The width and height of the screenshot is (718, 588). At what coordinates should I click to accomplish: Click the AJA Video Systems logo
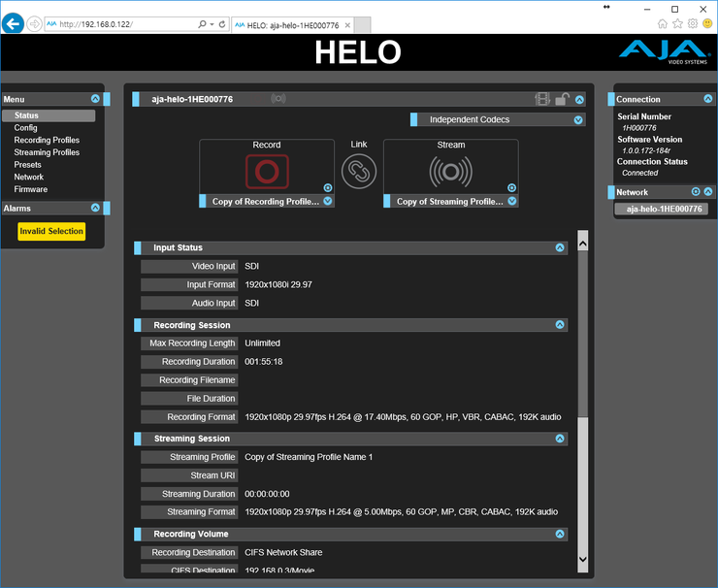click(663, 51)
